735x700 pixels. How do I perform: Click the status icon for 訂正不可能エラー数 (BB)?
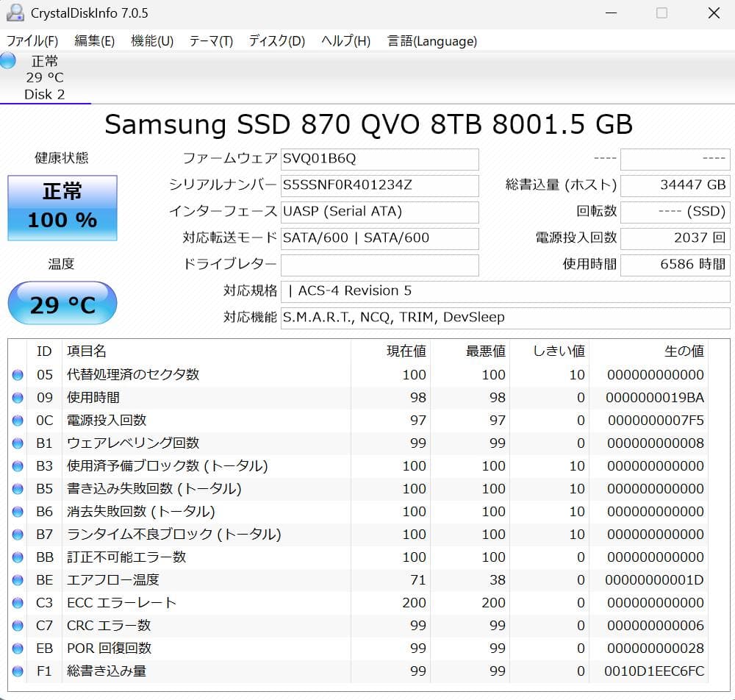coord(17,557)
